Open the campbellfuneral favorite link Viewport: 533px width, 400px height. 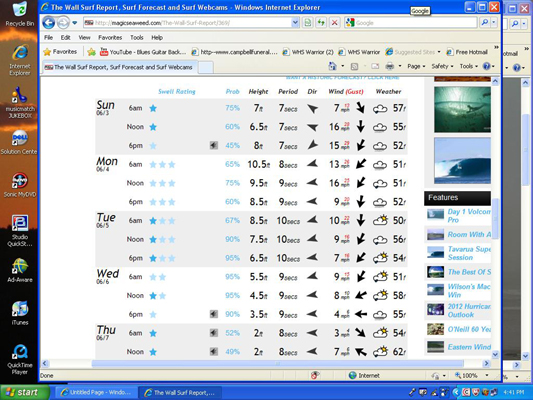[235, 52]
